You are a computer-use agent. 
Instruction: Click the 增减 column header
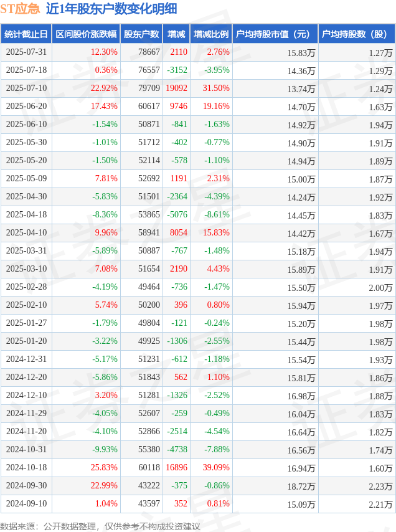pyautogui.click(x=176, y=34)
